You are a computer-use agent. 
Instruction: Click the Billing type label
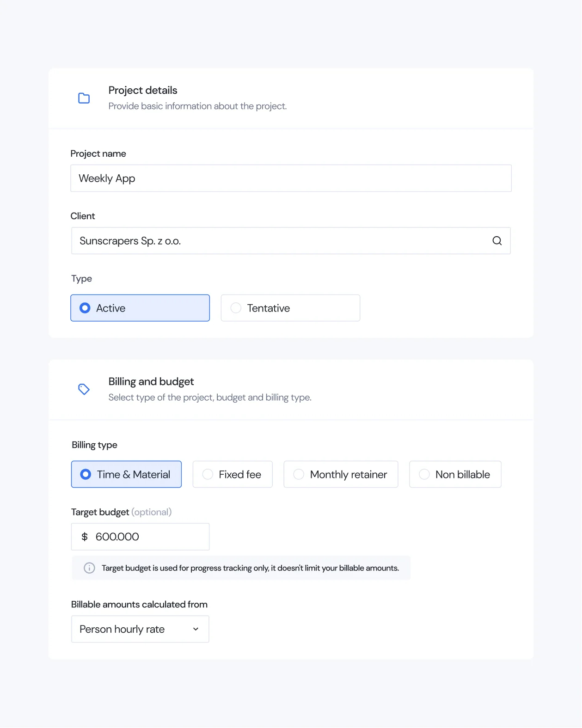(x=94, y=445)
